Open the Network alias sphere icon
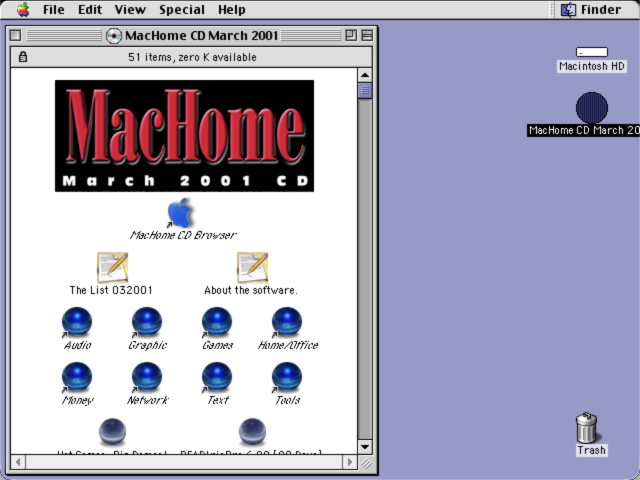 pyautogui.click(x=147, y=378)
